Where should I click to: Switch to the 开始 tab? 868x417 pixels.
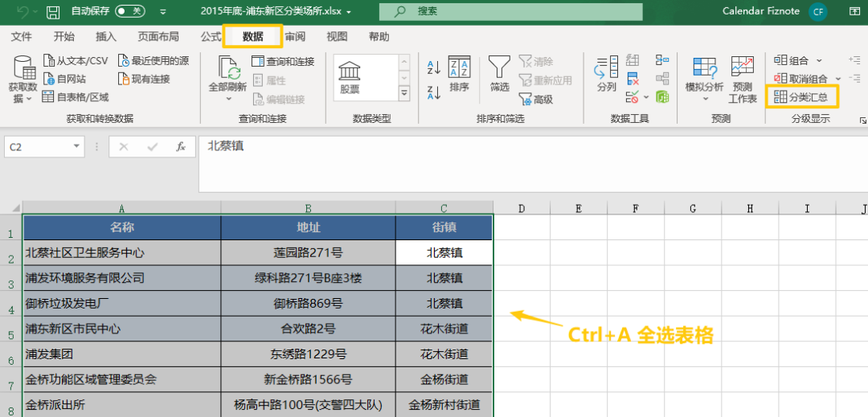pyautogui.click(x=64, y=36)
